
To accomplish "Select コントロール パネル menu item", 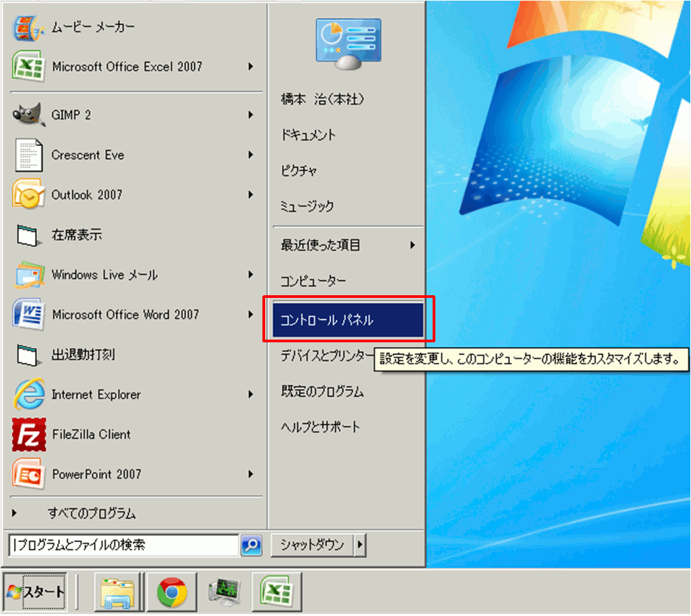I will [348, 320].
